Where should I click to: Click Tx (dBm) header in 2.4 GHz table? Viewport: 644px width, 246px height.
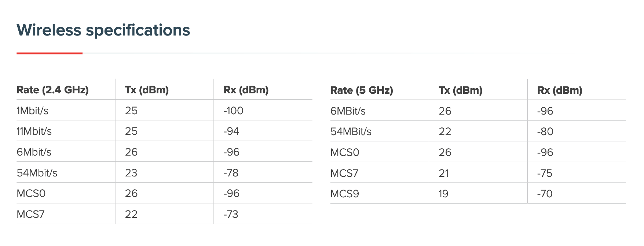click(147, 90)
